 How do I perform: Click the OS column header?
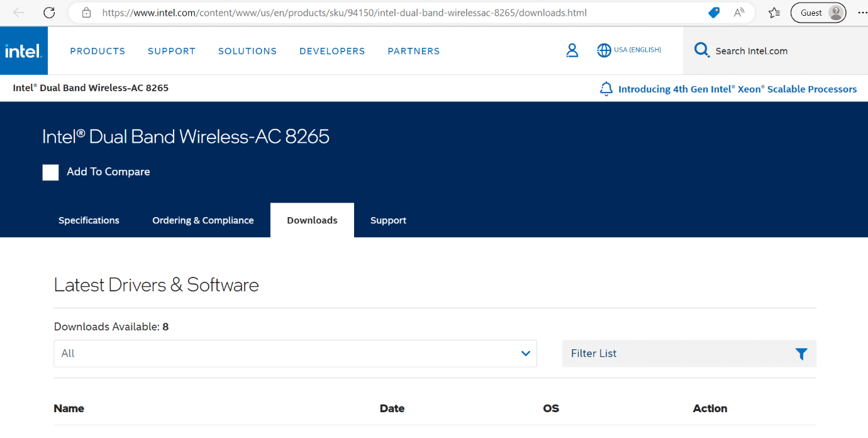pyautogui.click(x=551, y=408)
